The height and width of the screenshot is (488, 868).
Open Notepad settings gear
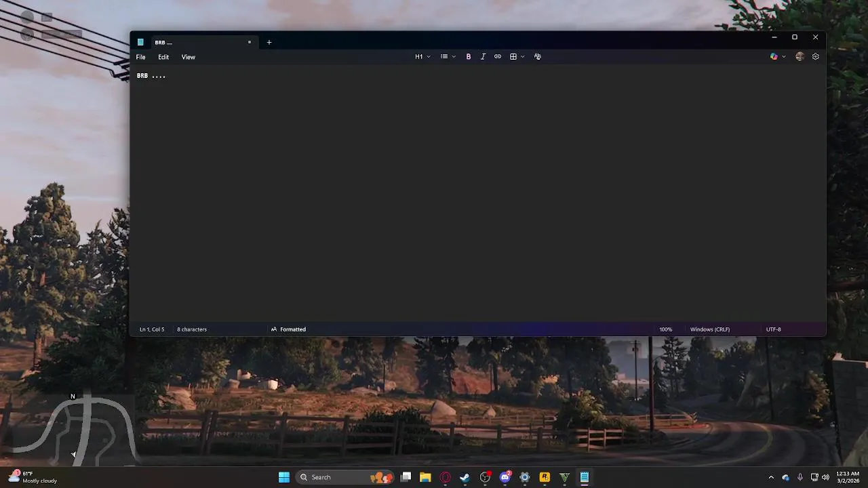point(816,57)
